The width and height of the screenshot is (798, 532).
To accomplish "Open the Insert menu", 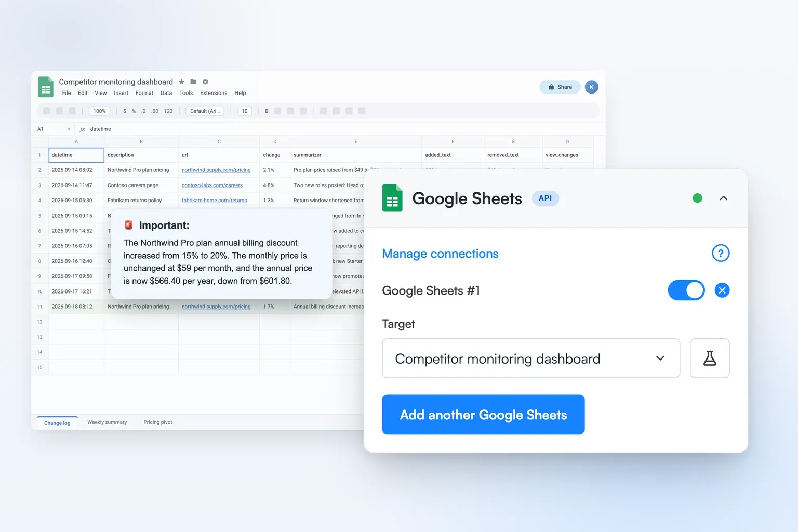I will 121,93.
